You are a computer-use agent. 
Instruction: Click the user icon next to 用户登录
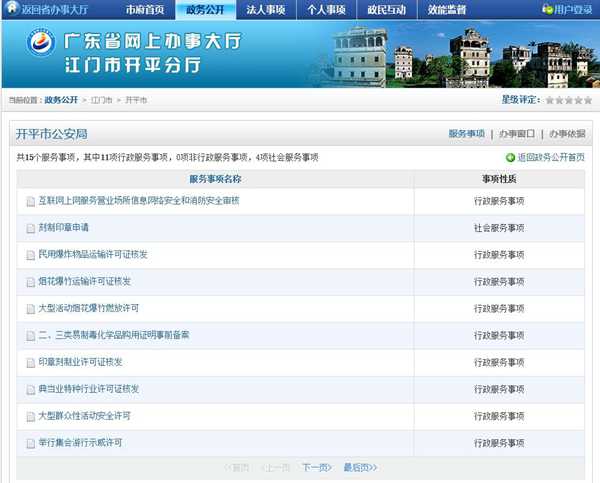tap(547, 9)
